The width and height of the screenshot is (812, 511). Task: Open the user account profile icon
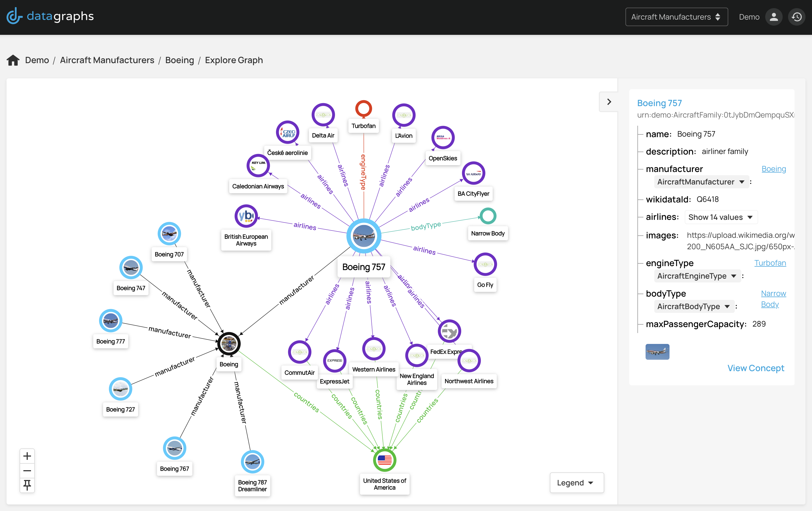774,17
